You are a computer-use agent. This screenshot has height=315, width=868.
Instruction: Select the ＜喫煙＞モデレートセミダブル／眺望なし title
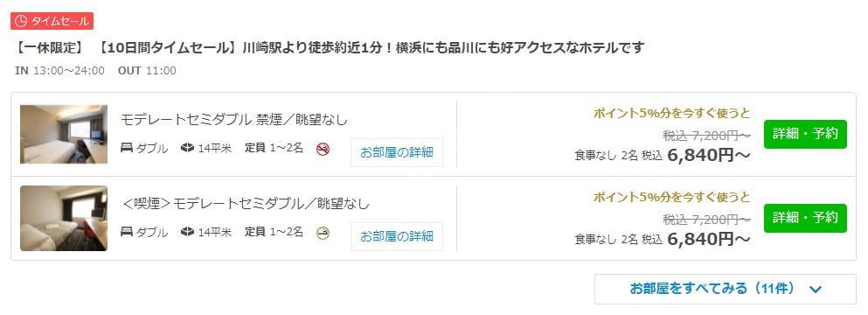246,204
